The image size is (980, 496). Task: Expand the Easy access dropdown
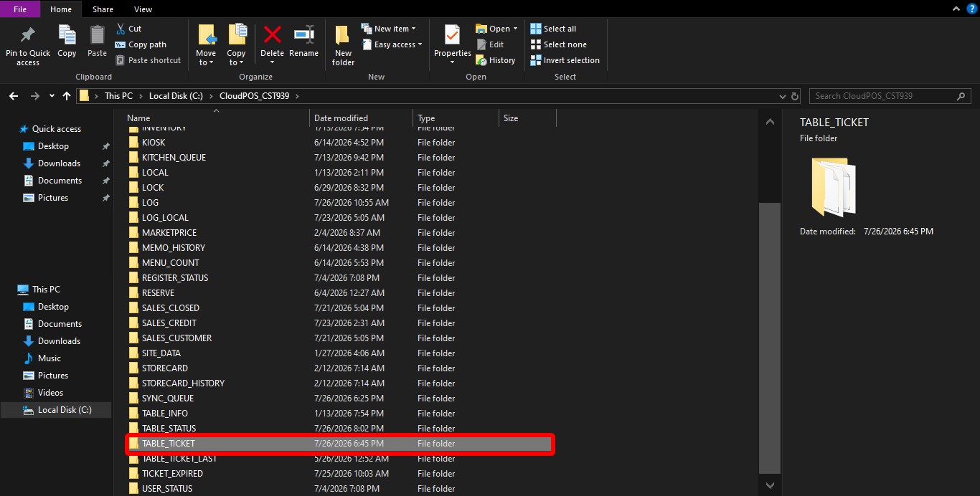tap(420, 44)
